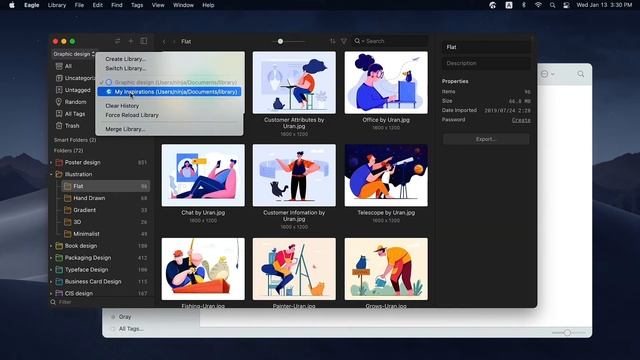Click the Description field in inspector
The height and width of the screenshot is (360, 640).
[486, 63]
